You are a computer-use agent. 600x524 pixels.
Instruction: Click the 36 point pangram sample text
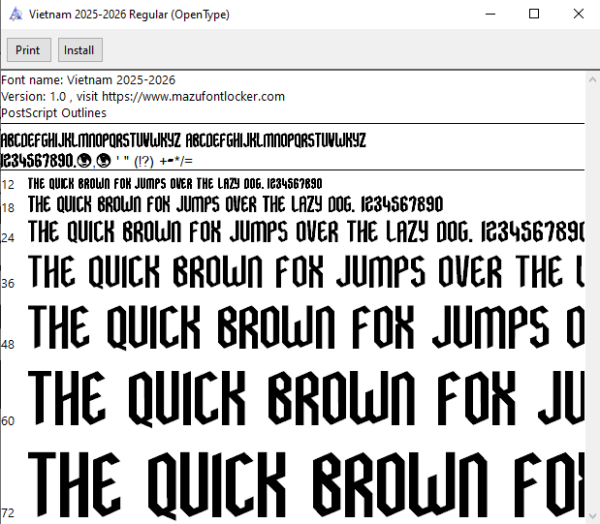pos(306,272)
